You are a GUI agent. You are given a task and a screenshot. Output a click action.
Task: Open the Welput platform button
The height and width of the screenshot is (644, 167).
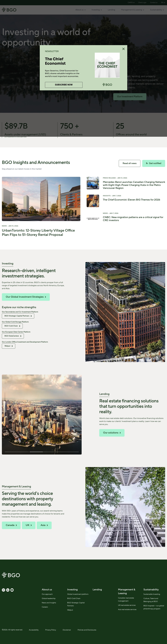[x=9, y=346]
